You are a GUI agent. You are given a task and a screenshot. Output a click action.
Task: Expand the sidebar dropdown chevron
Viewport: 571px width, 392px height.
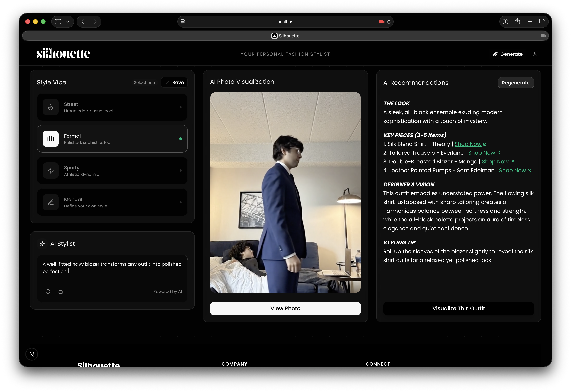[x=68, y=22]
